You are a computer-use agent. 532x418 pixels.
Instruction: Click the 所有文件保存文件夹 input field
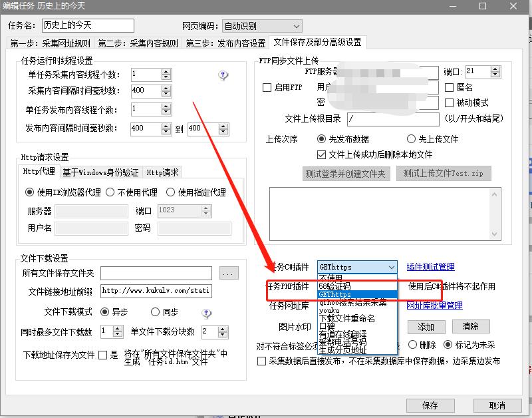pyautogui.click(x=156, y=273)
